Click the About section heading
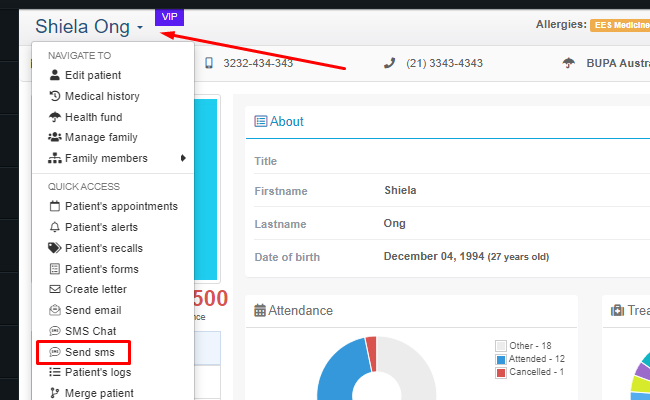 (x=286, y=121)
